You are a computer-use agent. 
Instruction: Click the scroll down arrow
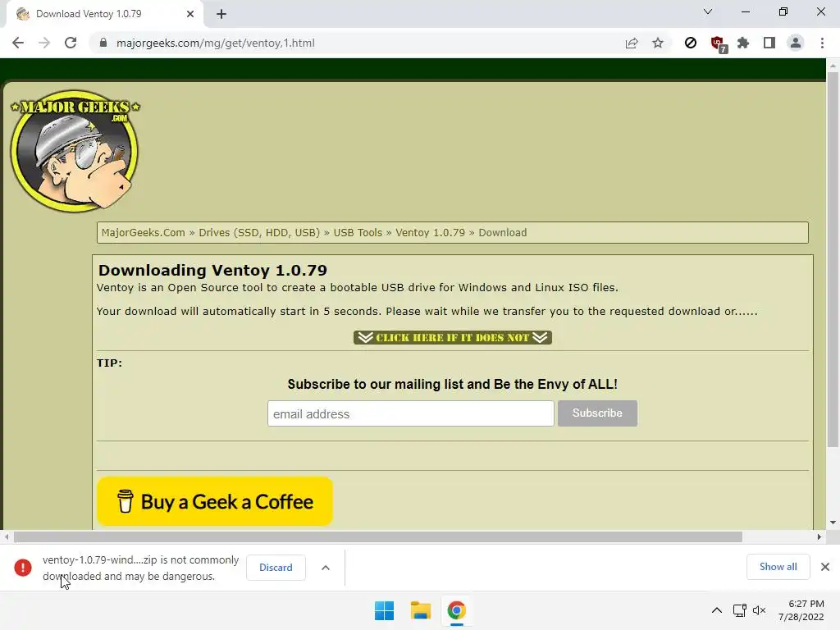click(833, 523)
